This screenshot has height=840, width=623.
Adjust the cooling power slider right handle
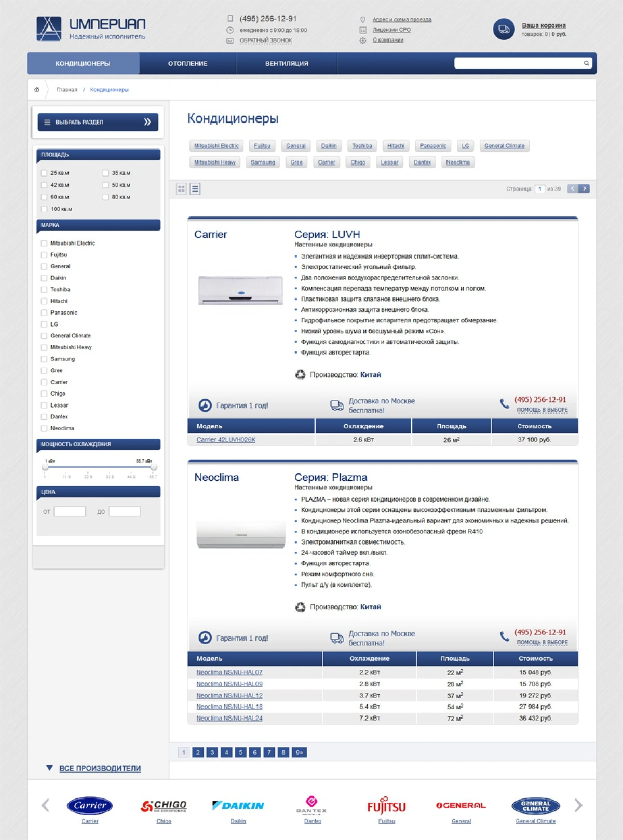tap(154, 467)
